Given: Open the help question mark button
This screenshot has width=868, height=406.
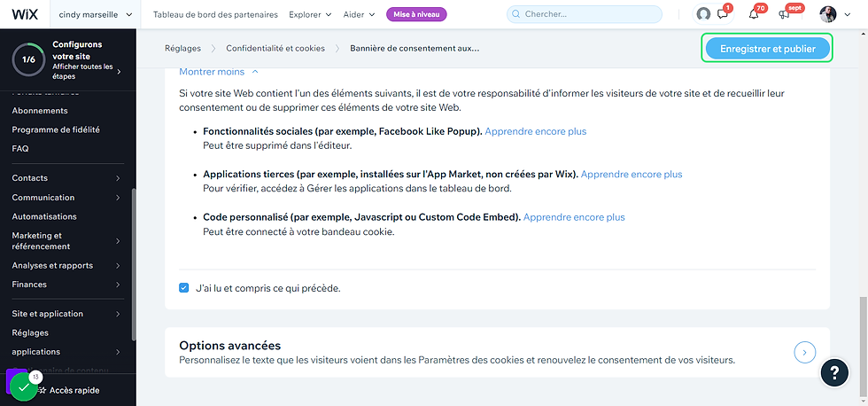Looking at the screenshot, I should point(834,373).
